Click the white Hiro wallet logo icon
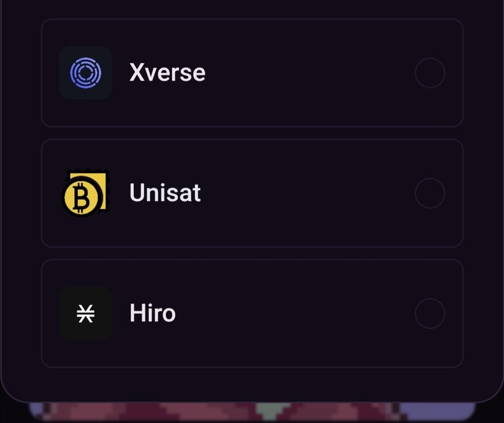Viewport: 504px width, 423px height. [x=86, y=313]
